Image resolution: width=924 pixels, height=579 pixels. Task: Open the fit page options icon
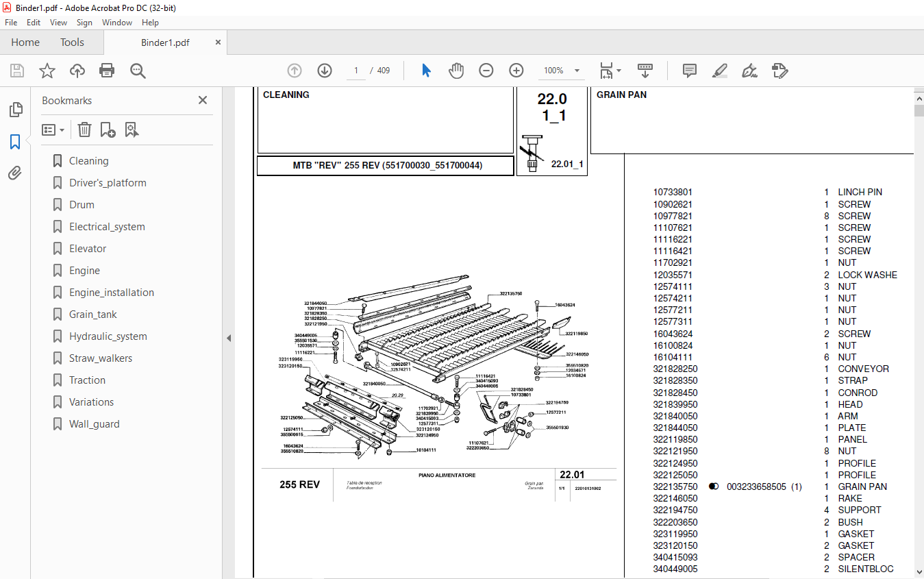(610, 71)
